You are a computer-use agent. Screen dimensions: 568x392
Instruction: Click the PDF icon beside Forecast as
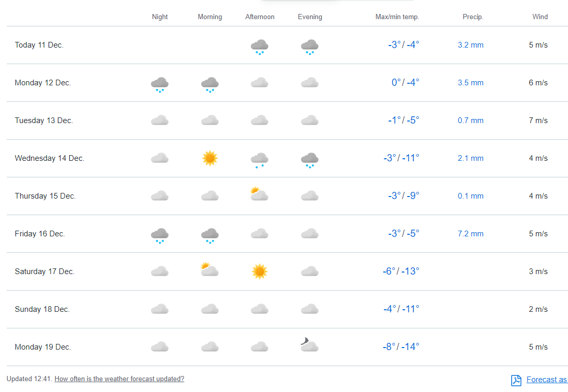[x=516, y=380]
